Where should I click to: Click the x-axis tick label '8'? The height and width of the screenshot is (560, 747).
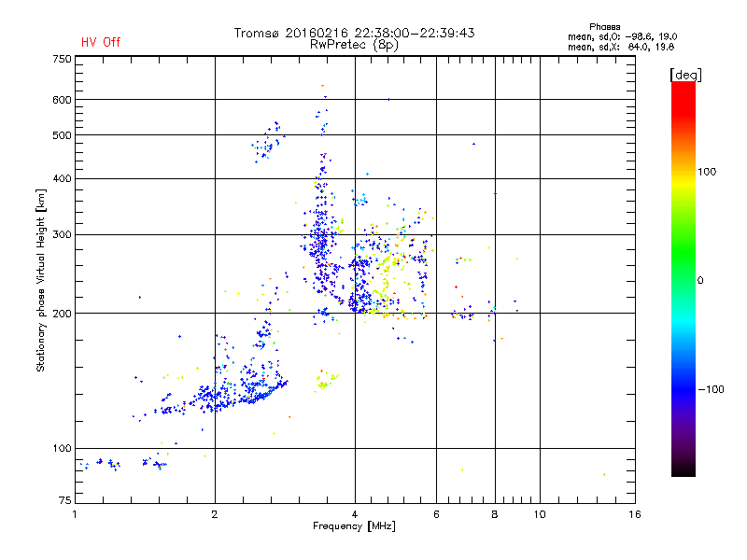coord(495,514)
